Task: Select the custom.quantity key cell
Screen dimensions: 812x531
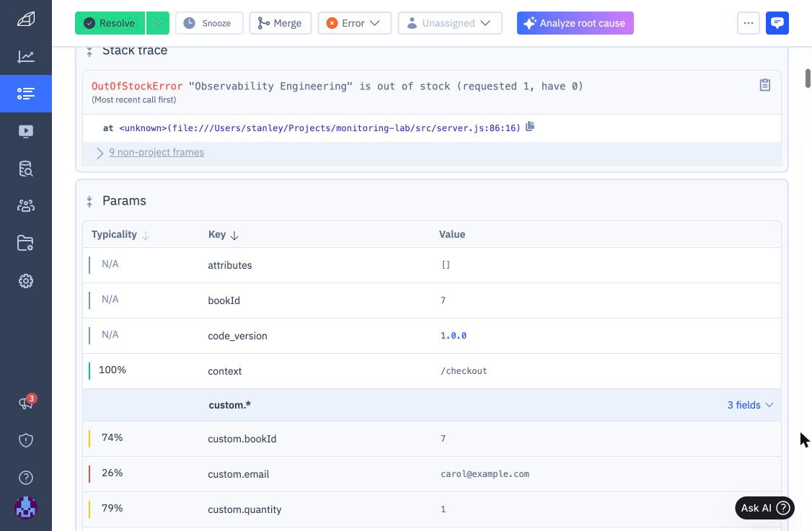Action: tap(244, 509)
